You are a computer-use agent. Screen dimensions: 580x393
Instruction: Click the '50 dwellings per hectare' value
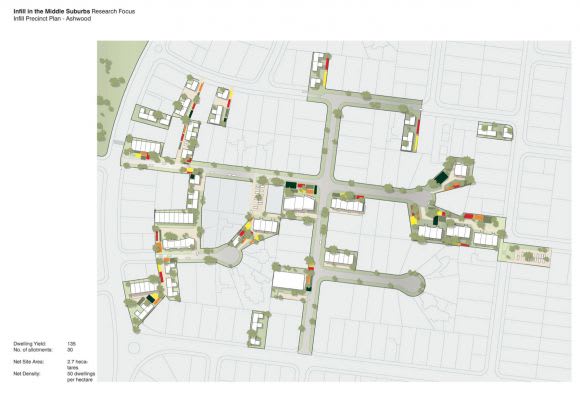tap(81, 377)
